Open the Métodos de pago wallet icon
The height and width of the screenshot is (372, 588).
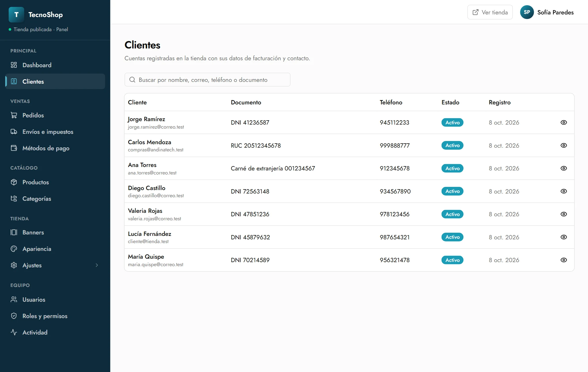[x=14, y=148]
